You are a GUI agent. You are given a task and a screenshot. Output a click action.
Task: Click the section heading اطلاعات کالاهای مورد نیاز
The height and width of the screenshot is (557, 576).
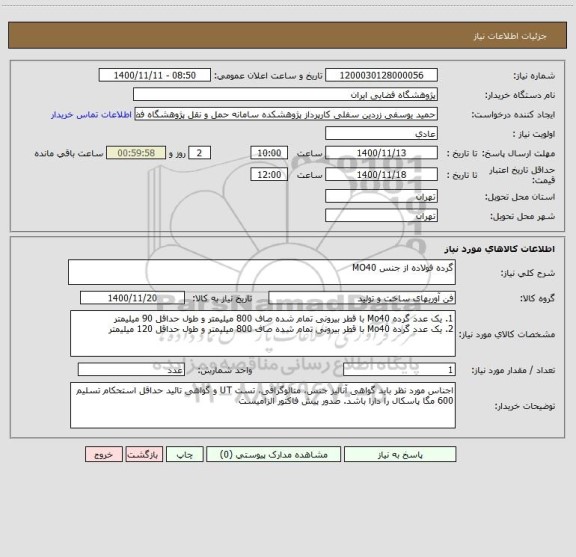(500, 249)
